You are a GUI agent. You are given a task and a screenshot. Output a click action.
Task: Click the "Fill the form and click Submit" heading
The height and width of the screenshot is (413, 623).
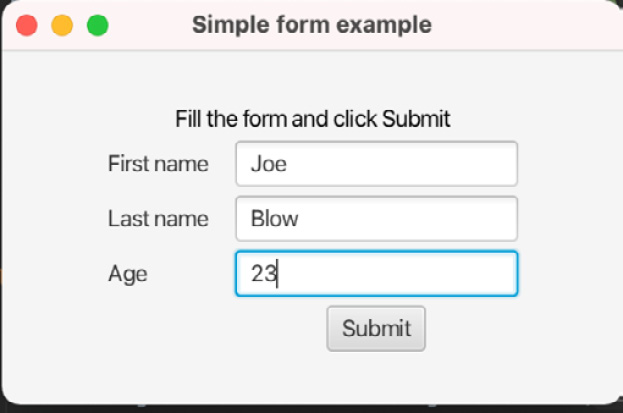[313, 118]
